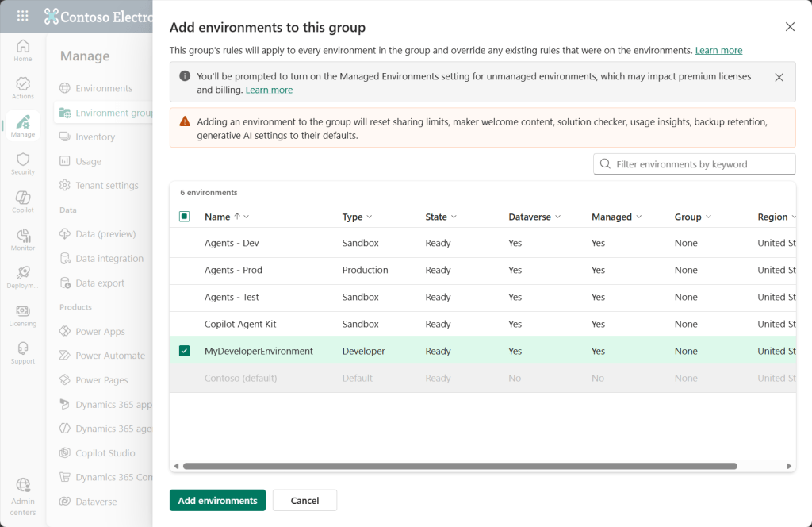Viewport: 812px width, 527px height.
Task: Click the Data (preview) cloud icon
Action: click(x=65, y=233)
